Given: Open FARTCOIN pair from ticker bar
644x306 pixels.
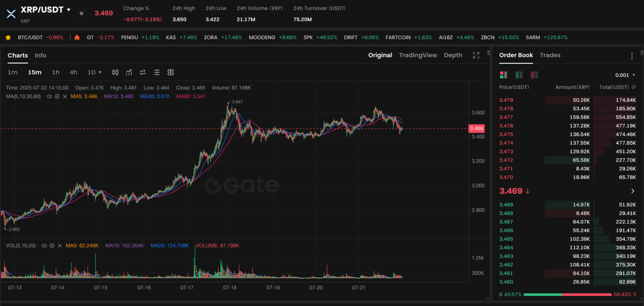Looking at the screenshot, I should point(409,37).
